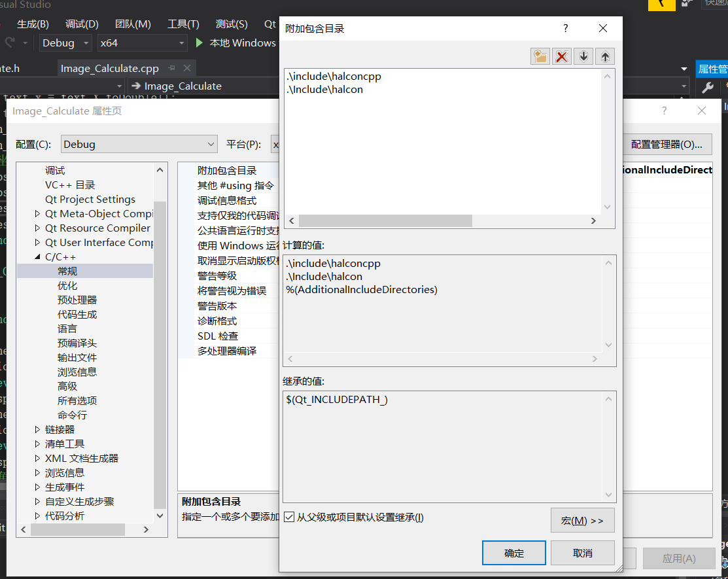Viewport: 728px width, 579px height.
Task: Delete the selected include directory with red X icon
Action: [x=561, y=56]
